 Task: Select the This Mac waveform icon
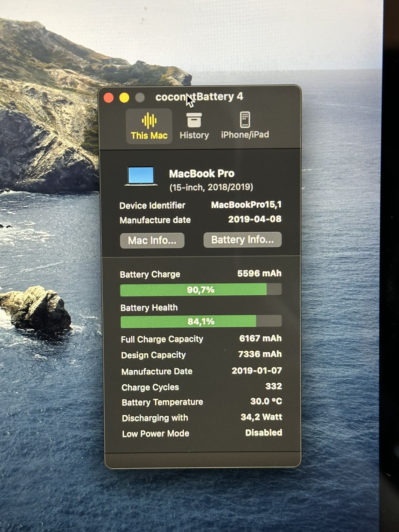149,121
